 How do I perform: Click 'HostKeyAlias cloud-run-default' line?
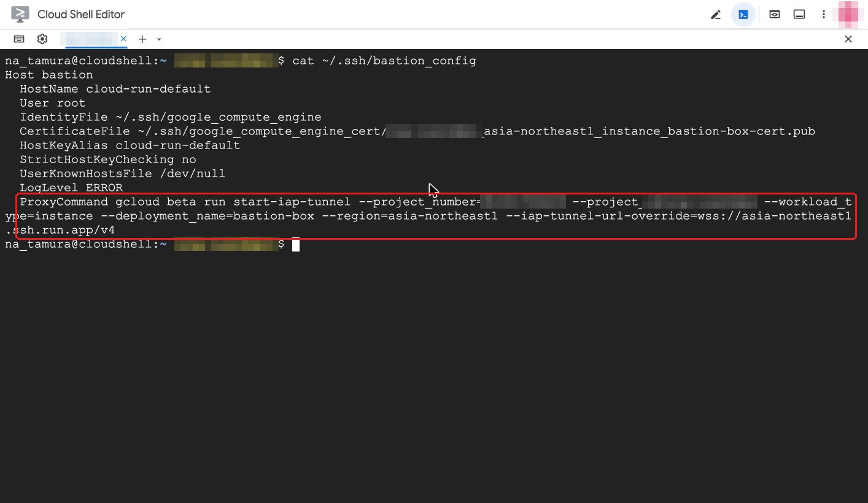(x=130, y=145)
